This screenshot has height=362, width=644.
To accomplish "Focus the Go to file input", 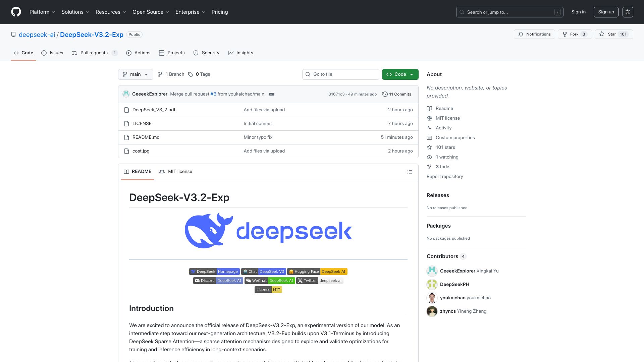I will (341, 74).
